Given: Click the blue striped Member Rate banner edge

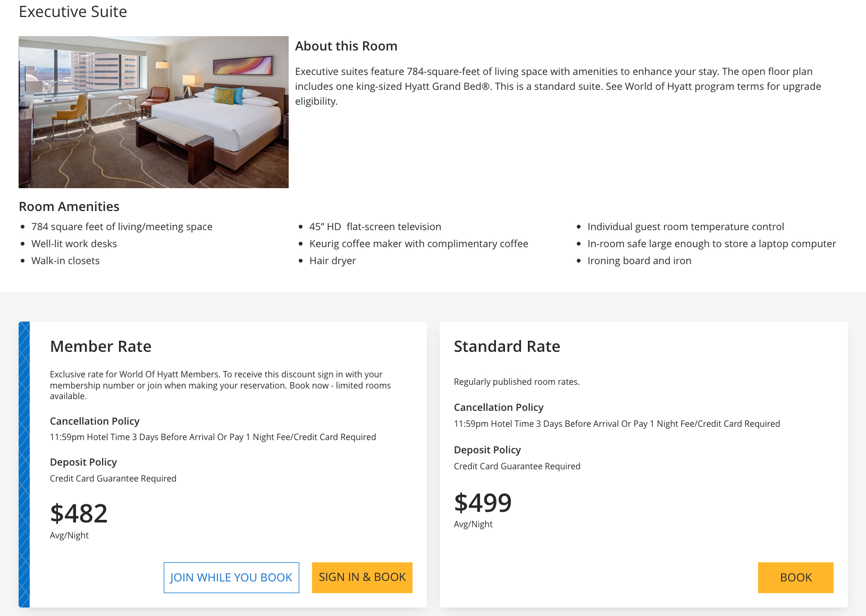Looking at the screenshot, I should click(24, 462).
